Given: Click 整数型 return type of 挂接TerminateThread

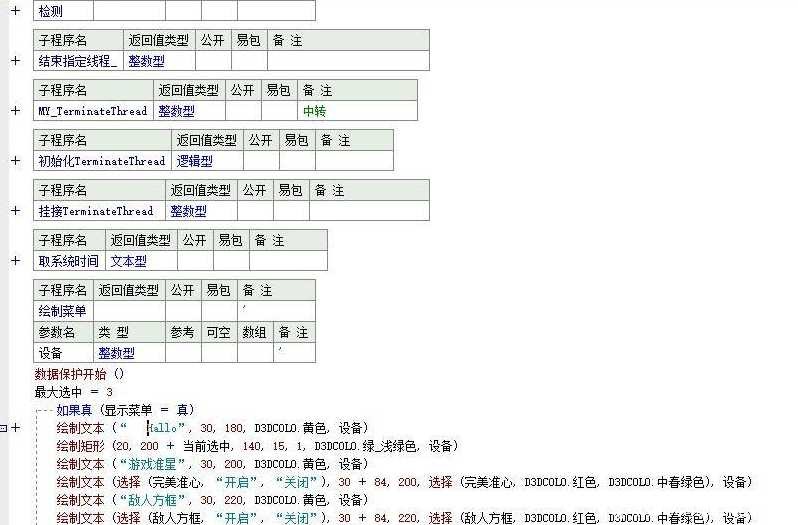Looking at the screenshot, I should pyautogui.click(x=202, y=211).
